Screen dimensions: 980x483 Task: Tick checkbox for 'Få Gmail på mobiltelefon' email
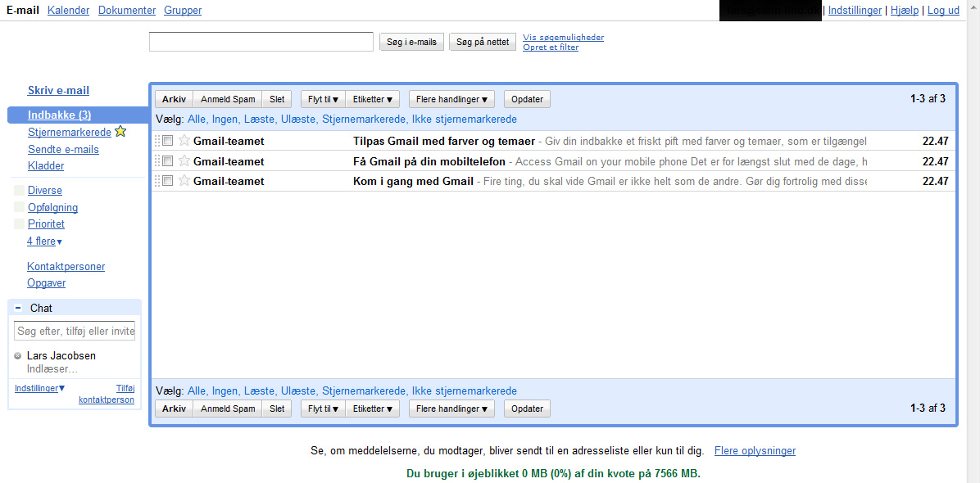tap(168, 161)
